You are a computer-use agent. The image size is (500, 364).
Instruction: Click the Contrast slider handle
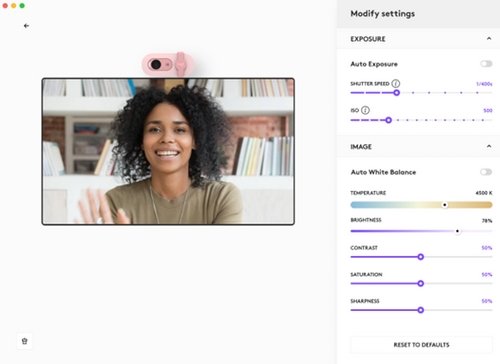421,257
